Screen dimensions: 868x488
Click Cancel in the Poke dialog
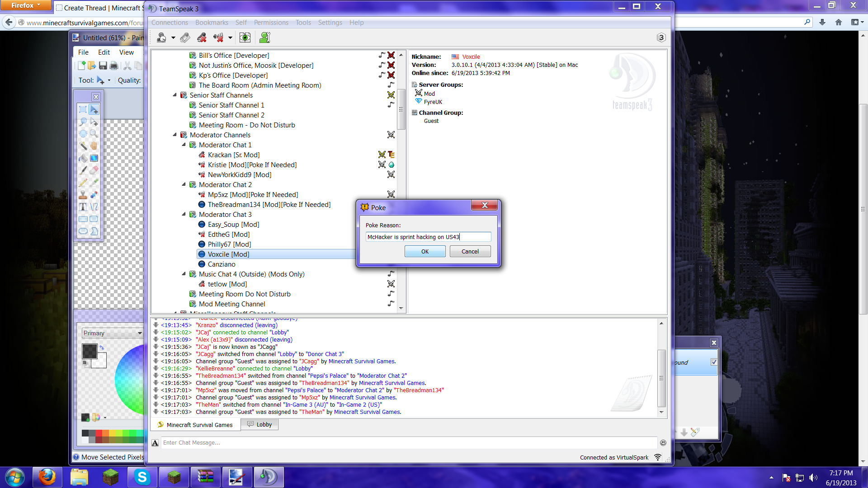pyautogui.click(x=470, y=252)
